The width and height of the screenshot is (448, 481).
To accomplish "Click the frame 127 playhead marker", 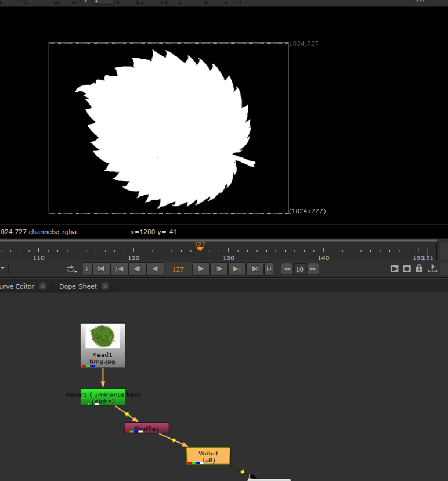I will 200,247.
